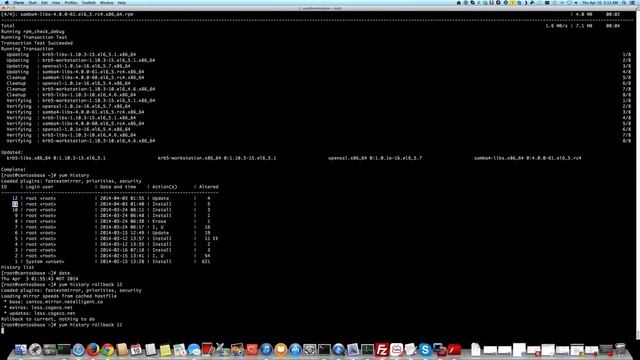This screenshot has height=360, width=640.
Task: Click terminal cursor on last prompt line
Action: [2, 331]
